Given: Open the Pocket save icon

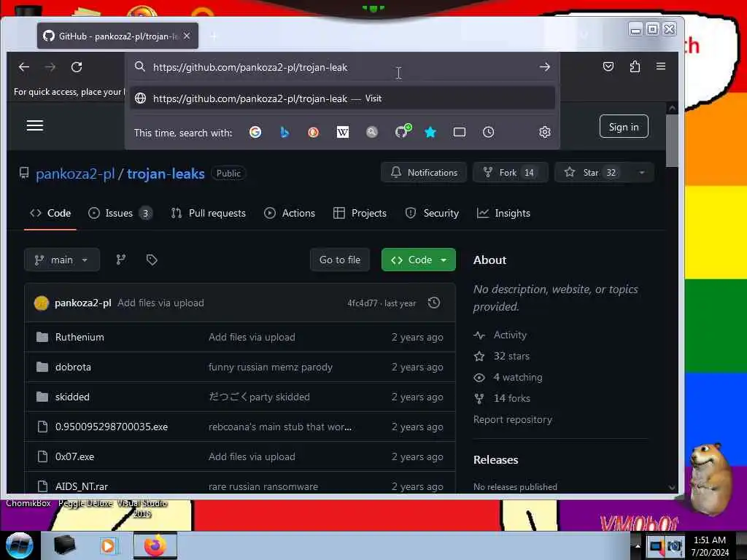Looking at the screenshot, I should (x=608, y=66).
